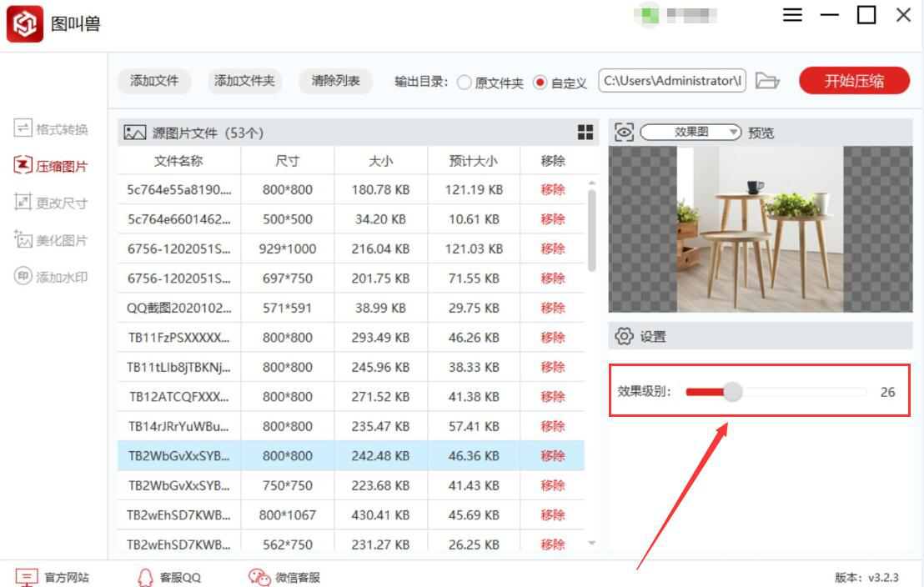Click the 添加水印 stamp icon

pos(23,276)
